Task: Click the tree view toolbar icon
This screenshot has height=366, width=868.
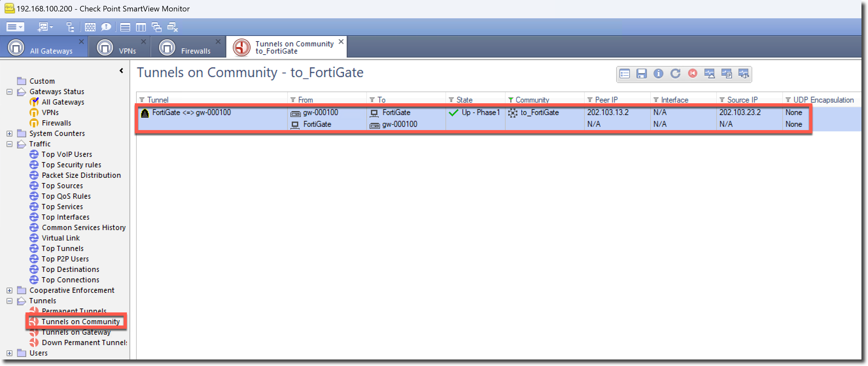Action: coord(70,27)
